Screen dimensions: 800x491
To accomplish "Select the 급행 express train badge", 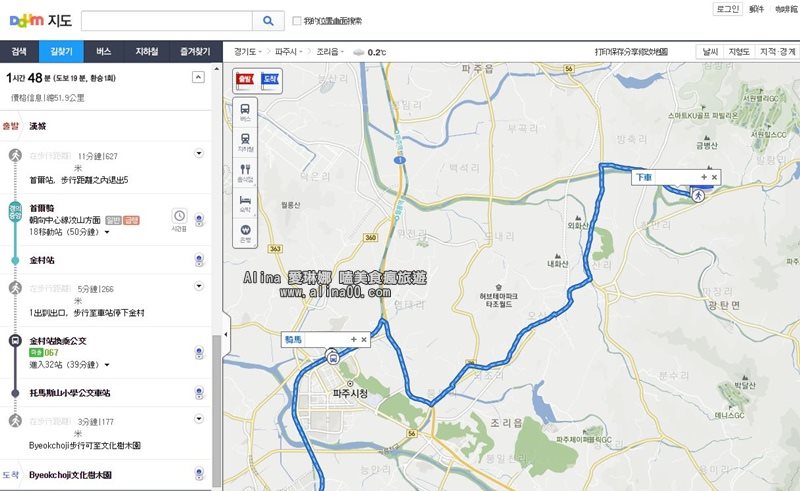I will (x=131, y=220).
